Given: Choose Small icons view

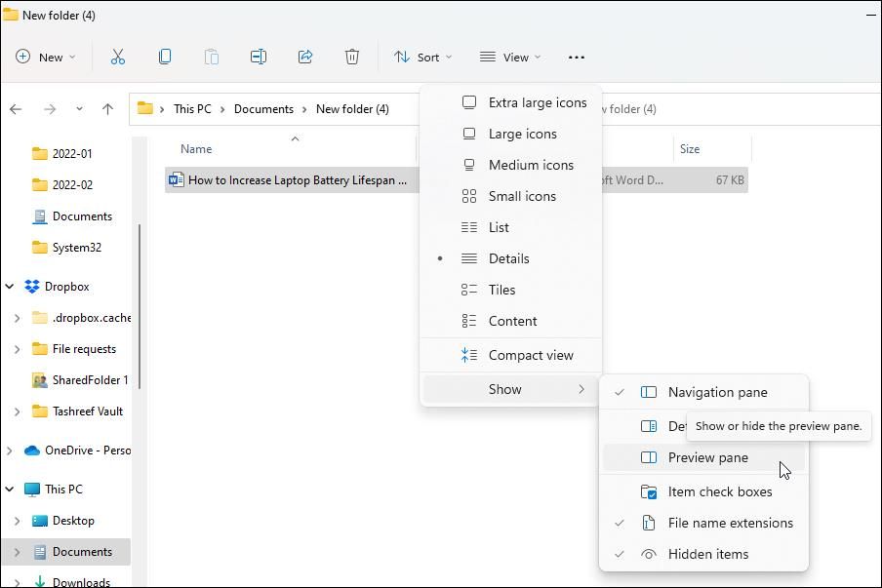Looking at the screenshot, I should (x=510, y=196).
